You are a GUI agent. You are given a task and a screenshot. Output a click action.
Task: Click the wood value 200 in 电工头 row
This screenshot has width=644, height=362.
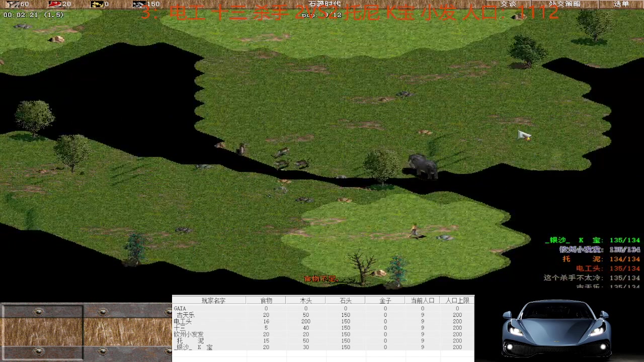(305, 321)
